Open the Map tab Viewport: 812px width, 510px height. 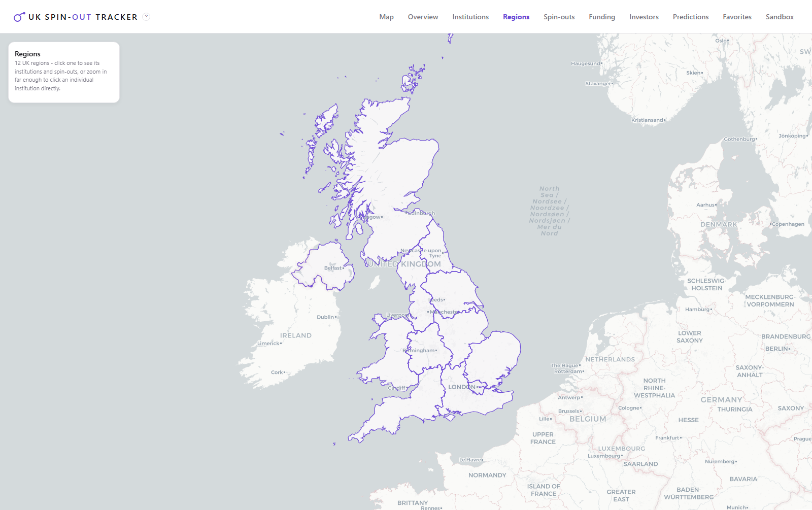coord(386,17)
